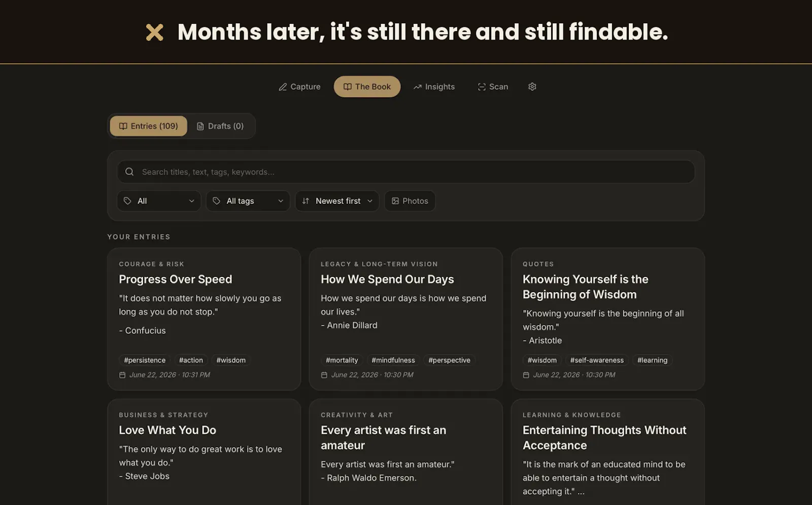Click the #mortality tag

click(342, 360)
